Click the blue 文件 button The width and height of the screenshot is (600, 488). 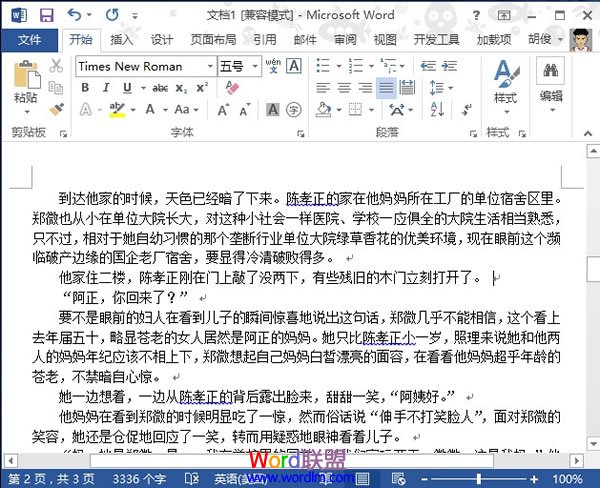[30, 40]
